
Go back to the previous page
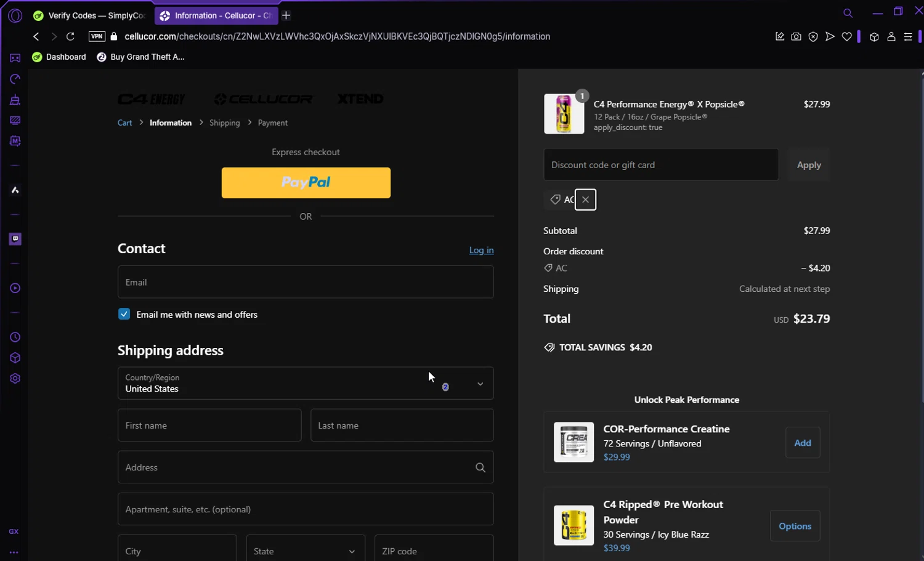[x=36, y=36]
